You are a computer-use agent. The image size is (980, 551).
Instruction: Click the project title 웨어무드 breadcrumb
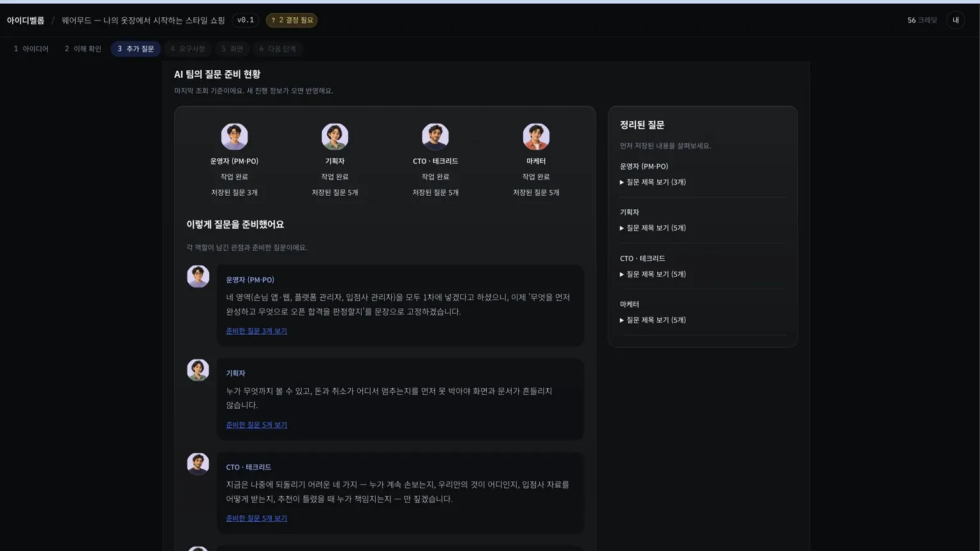pos(144,20)
